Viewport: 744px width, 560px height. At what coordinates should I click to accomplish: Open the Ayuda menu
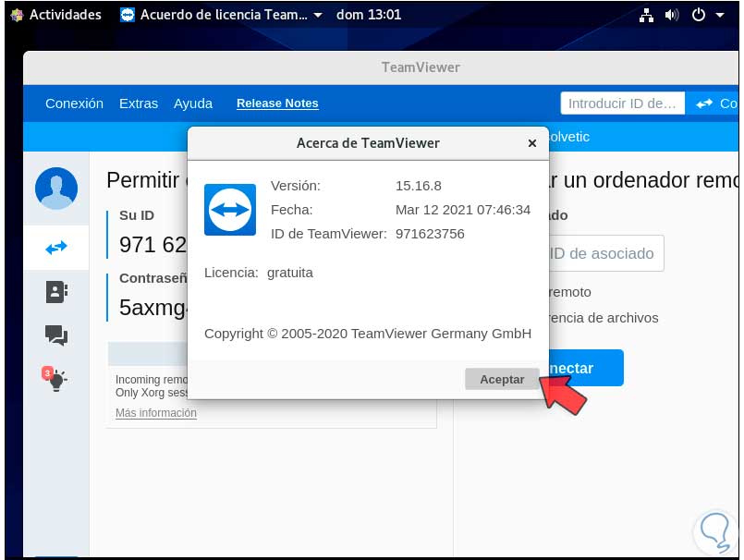click(x=193, y=103)
